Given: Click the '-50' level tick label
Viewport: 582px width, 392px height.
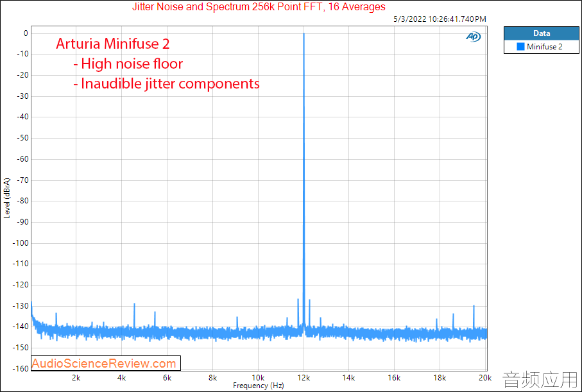Looking at the screenshot, I should click(x=21, y=138).
